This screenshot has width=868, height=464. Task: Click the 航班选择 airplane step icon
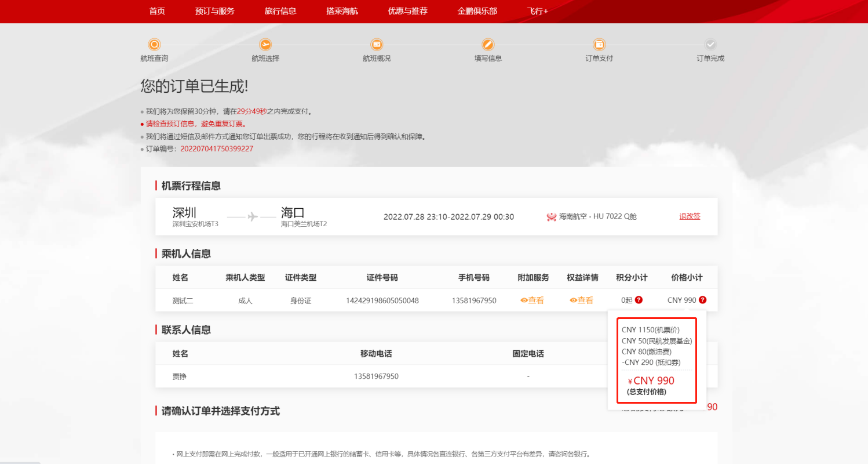coord(265,45)
